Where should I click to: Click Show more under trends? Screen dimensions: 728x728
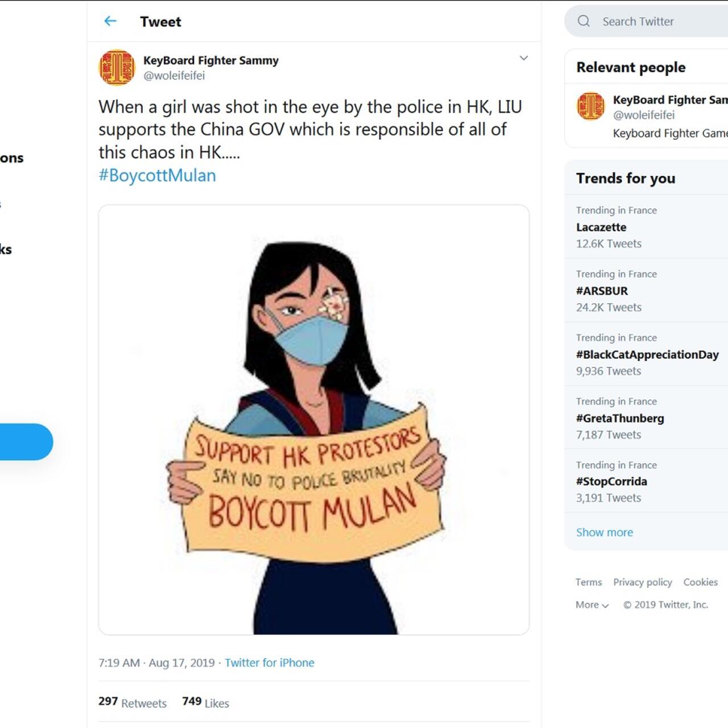604,532
